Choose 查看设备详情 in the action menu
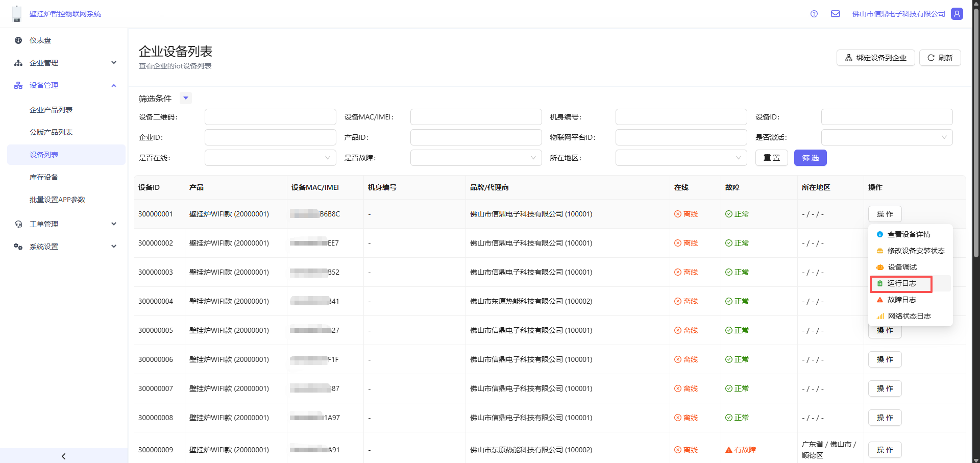 [909, 234]
